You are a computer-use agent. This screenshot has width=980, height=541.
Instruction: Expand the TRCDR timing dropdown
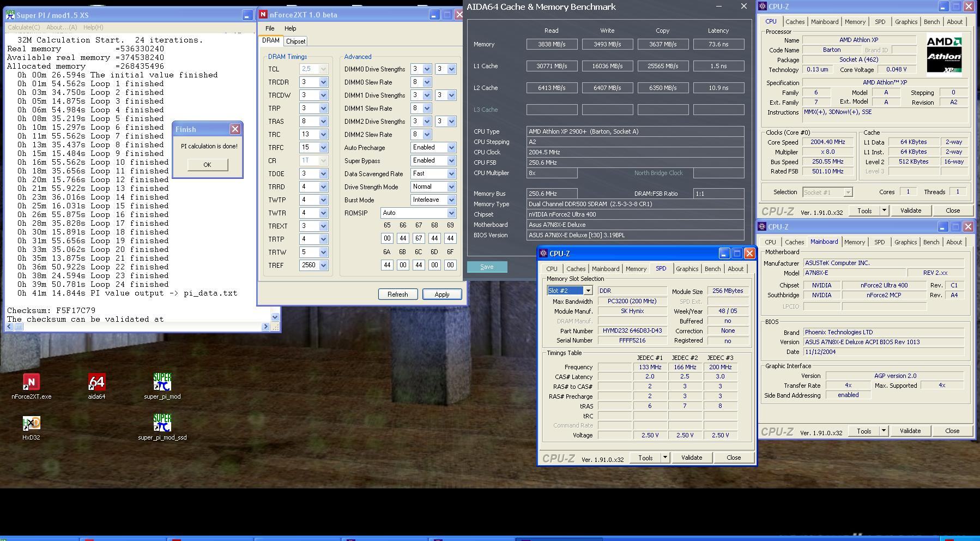[323, 82]
